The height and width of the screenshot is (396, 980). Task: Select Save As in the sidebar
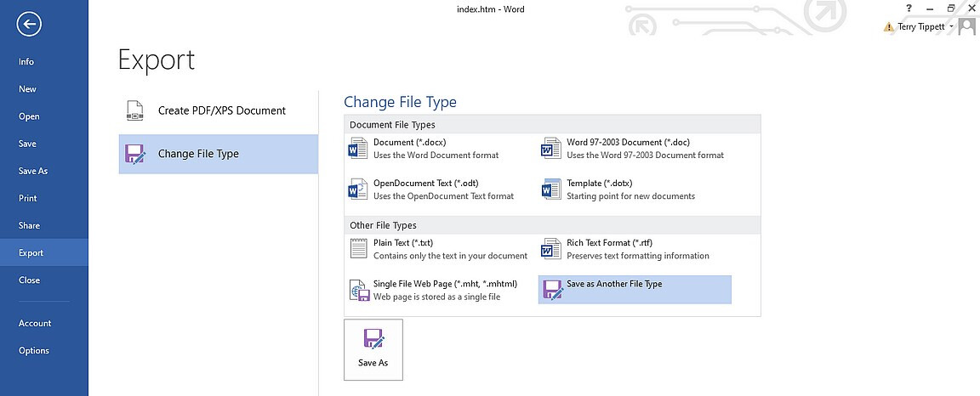[x=33, y=171]
